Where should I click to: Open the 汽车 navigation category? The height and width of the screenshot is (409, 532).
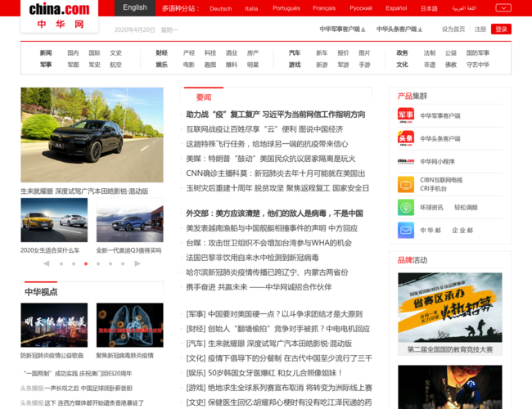(295, 52)
